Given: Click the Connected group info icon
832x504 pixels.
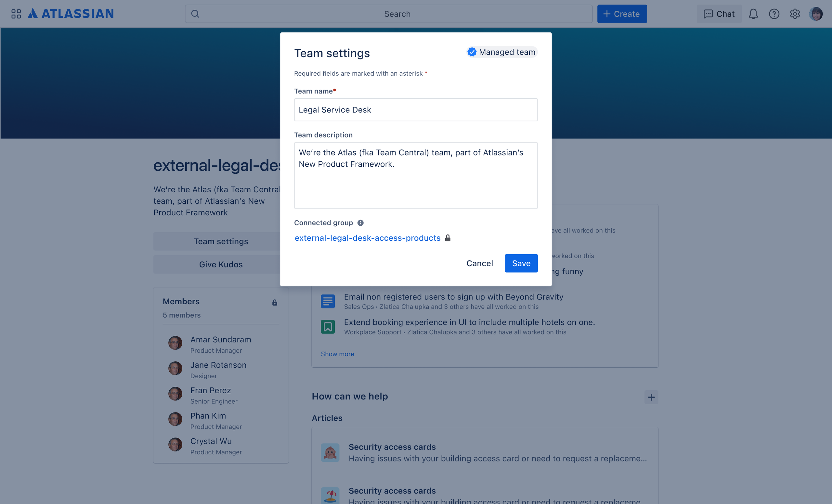Looking at the screenshot, I should (360, 223).
